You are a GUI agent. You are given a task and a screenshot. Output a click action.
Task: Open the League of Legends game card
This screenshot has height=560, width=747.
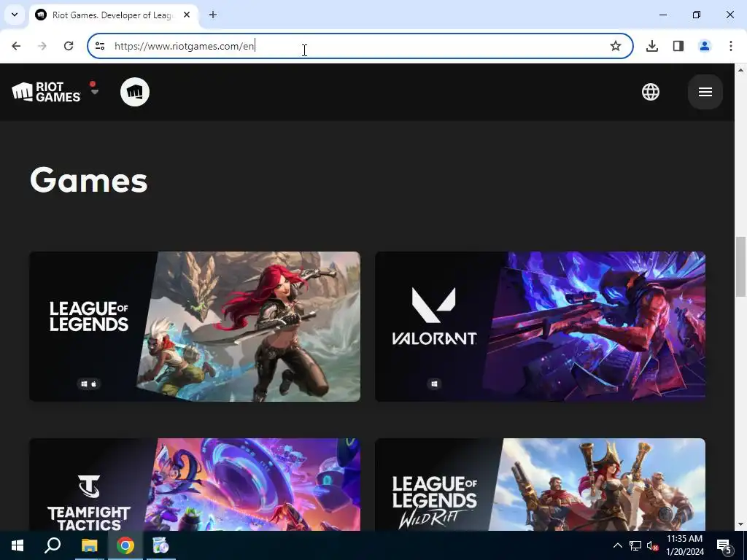195,327
